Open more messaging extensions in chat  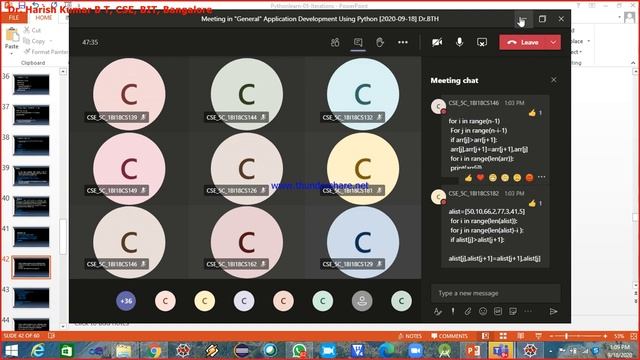pyautogui.click(x=528, y=311)
